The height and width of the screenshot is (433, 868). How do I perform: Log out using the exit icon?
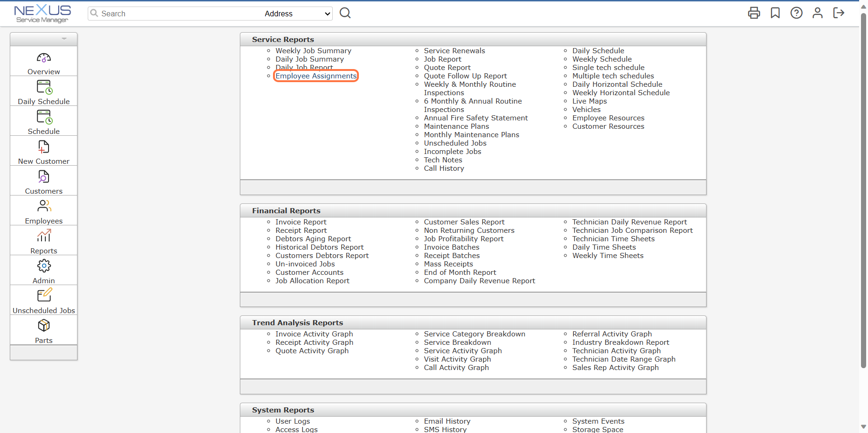pos(839,13)
